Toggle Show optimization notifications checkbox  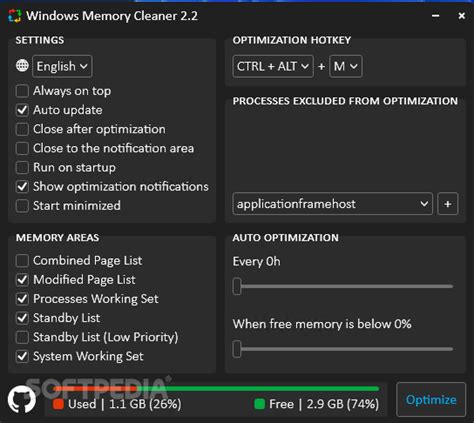click(22, 186)
